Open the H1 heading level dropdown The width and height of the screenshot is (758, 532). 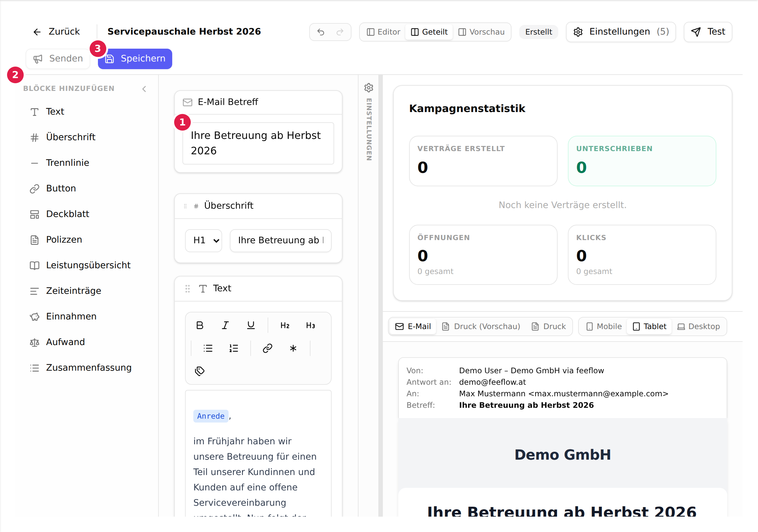pos(204,240)
